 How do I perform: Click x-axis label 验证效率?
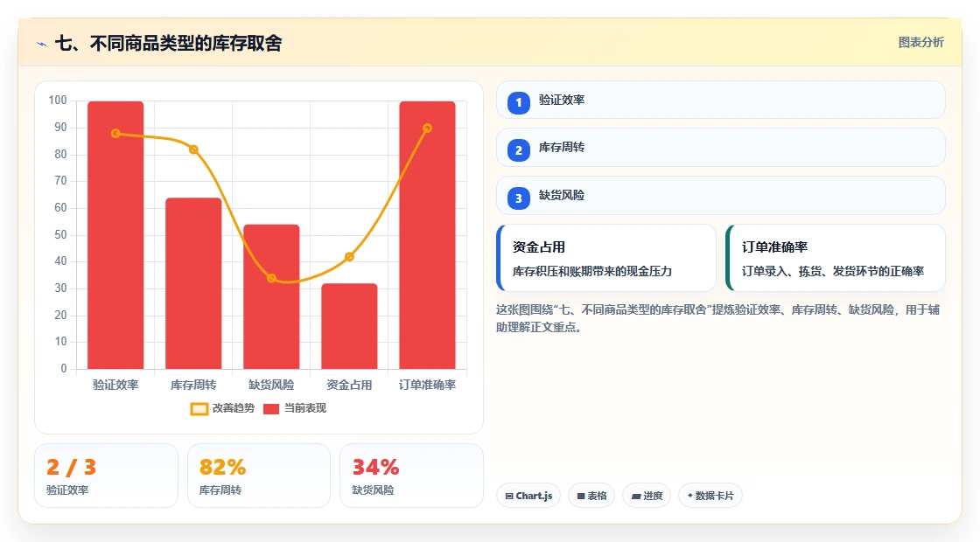(x=115, y=385)
